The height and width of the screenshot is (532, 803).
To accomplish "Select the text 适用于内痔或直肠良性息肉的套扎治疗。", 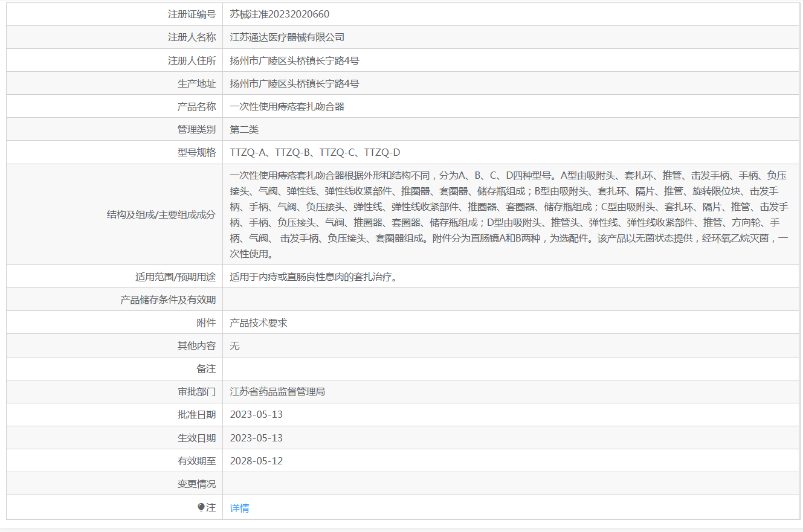I will point(314,277).
